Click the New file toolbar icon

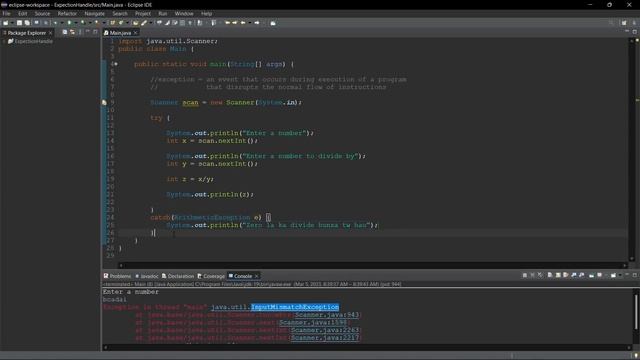tap(5, 23)
